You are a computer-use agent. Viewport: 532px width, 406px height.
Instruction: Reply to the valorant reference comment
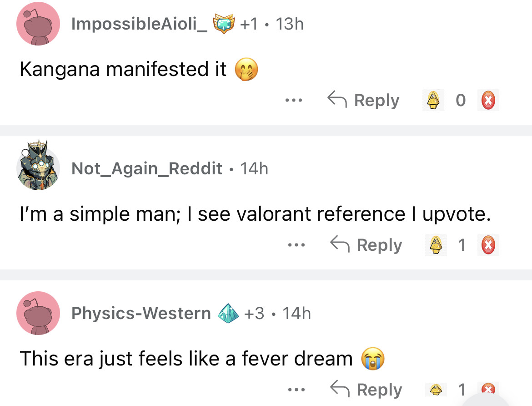pos(366,245)
